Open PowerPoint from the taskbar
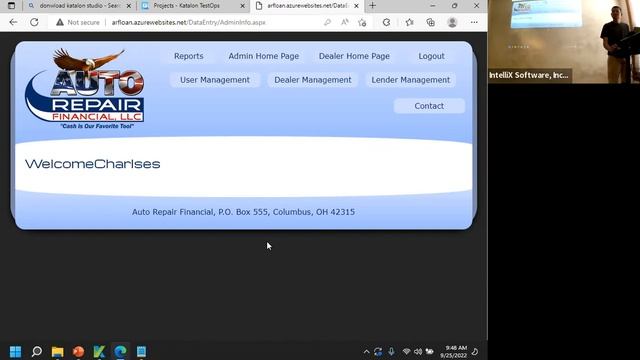640x360 pixels. pyautogui.click(x=78, y=351)
